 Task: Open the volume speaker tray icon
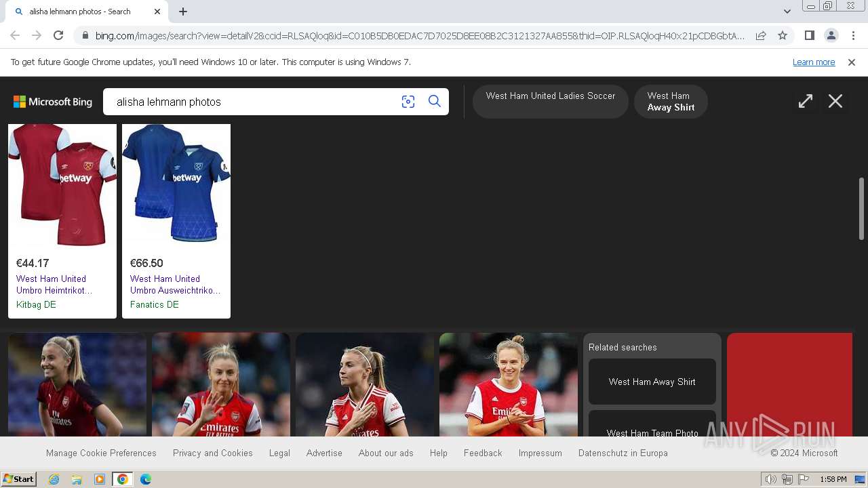coord(770,479)
